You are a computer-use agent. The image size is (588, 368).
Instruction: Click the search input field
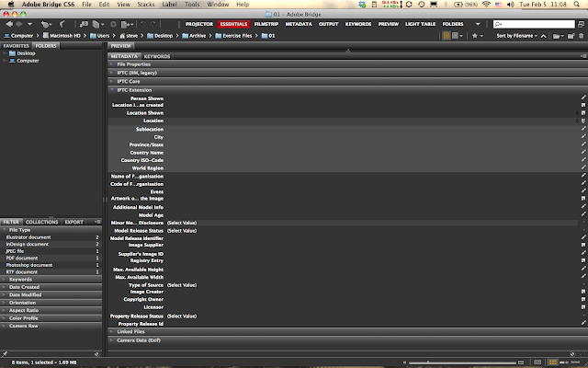click(x=534, y=24)
